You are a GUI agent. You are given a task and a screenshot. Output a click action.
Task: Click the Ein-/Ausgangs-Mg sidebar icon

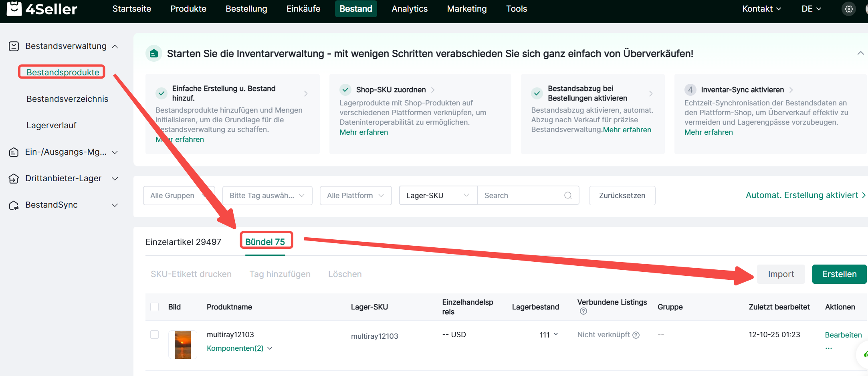tap(14, 152)
